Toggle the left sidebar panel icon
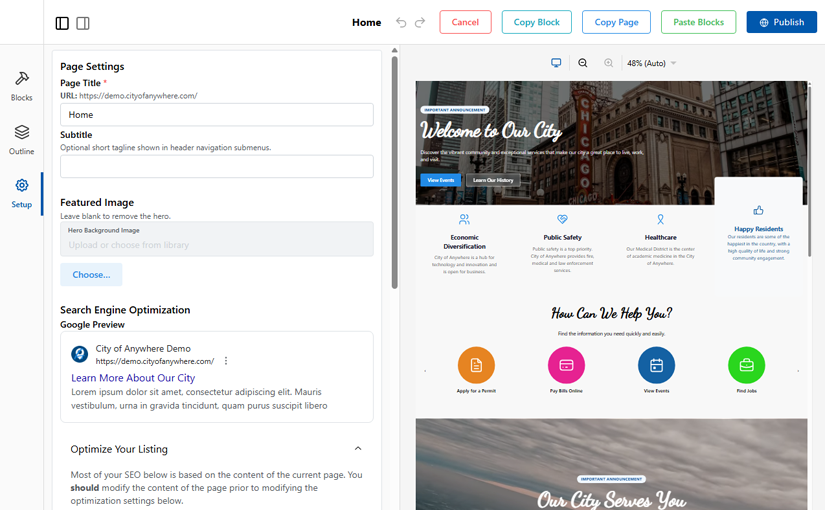 (x=62, y=23)
